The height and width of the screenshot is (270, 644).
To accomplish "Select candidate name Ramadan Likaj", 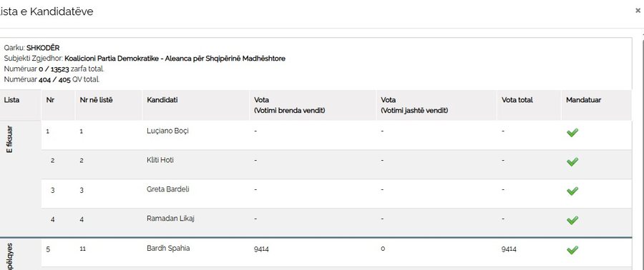I will (170, 219).
